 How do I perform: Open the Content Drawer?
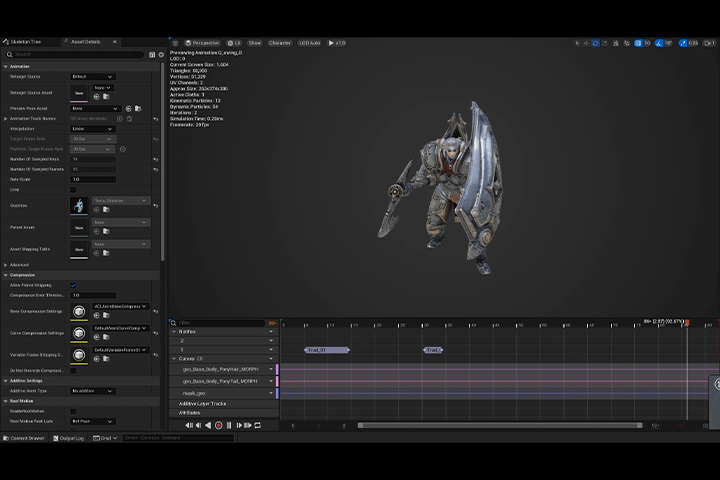click(x=24, y=438)
